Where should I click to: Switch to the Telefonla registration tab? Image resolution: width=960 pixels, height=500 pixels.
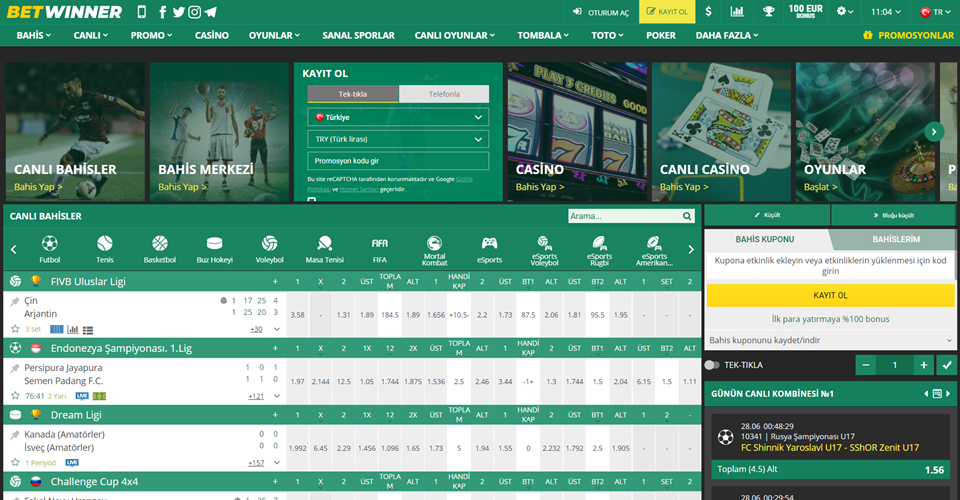(x=444, y=94)
